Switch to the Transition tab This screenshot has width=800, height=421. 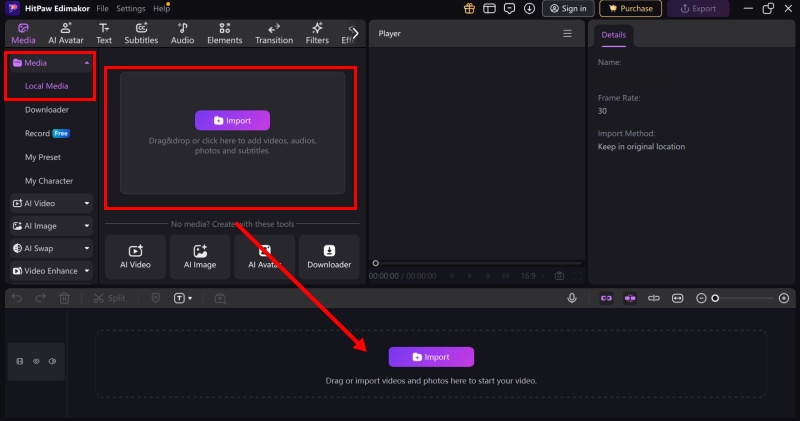click(274, 34)
